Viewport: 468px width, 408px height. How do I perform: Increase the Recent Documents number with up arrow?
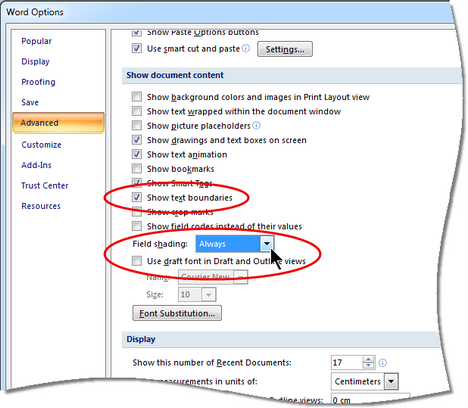click(368, 359)
